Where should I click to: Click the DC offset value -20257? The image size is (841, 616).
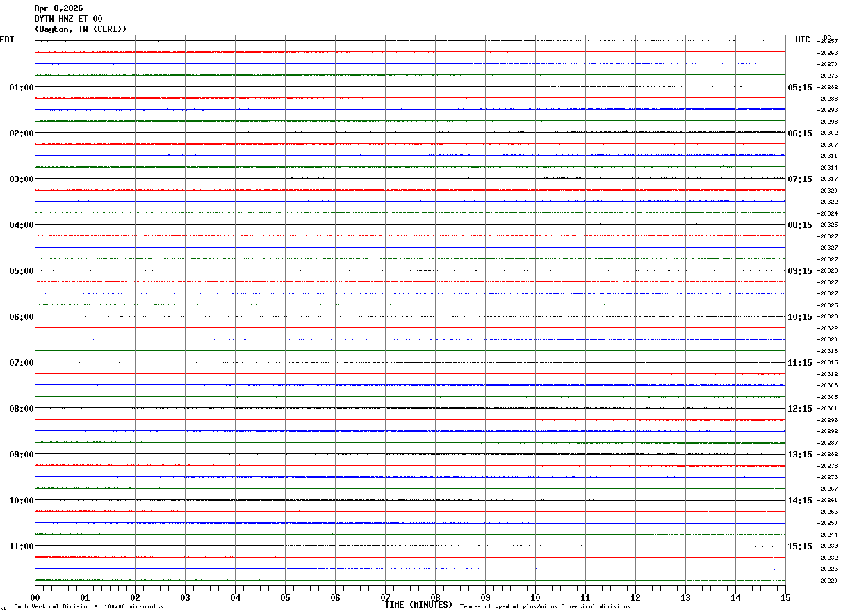click(828, 42)
